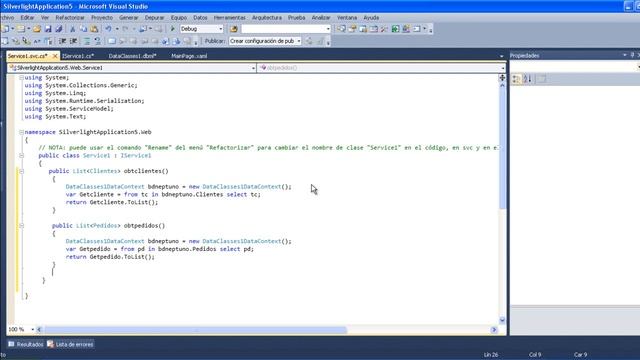The height and width of the screenshot is (360, 640).
Task: Open the search combo box dropdown
Action: pyautogui.click(x=328, y=29)
